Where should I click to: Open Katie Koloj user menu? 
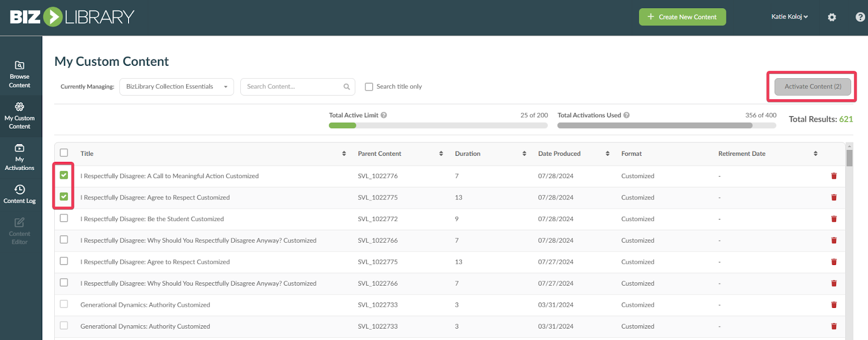789,17
